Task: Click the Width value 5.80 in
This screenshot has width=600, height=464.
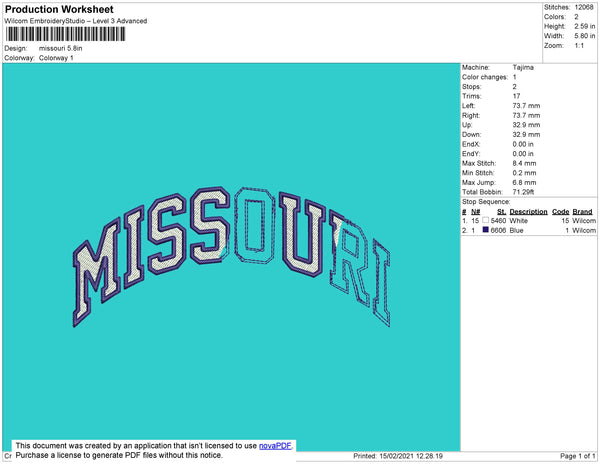Action: tap(585, 36)
